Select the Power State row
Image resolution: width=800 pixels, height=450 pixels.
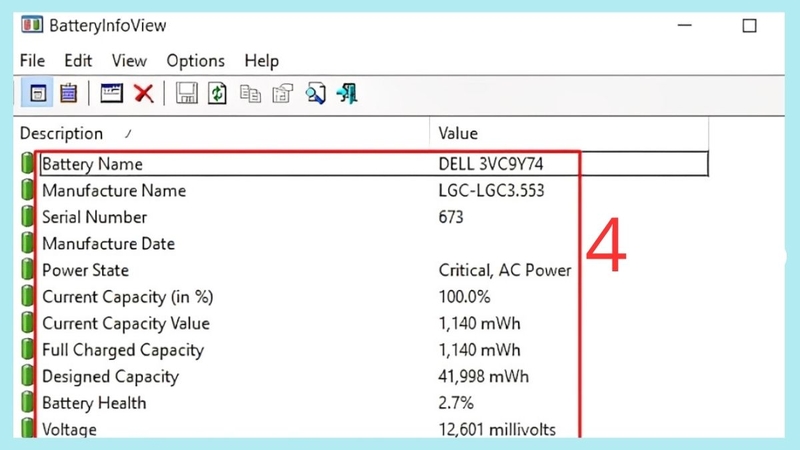point(364,270)
